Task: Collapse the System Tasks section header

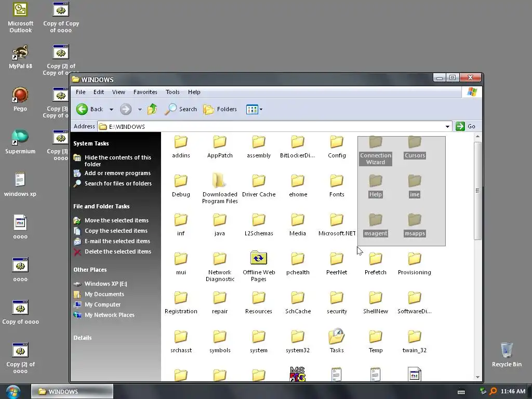Action: pyautogui.click(x=91, y=143)
